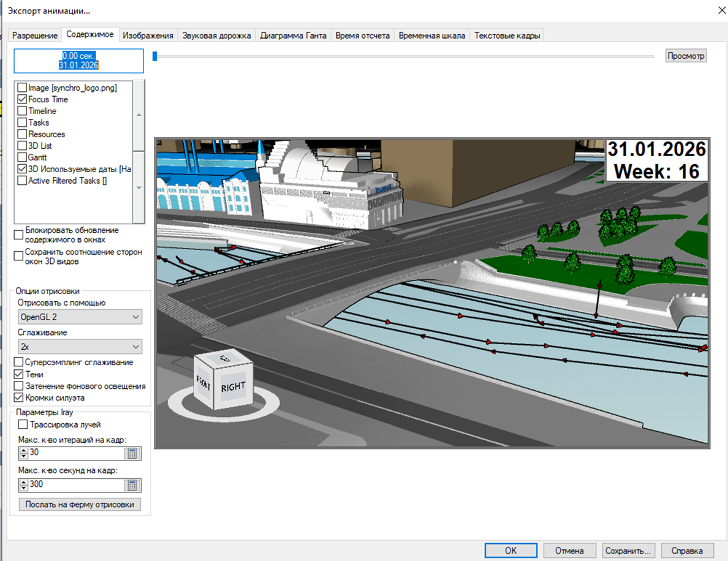Click the max iterations field showing 30

[x=75, y=454]
